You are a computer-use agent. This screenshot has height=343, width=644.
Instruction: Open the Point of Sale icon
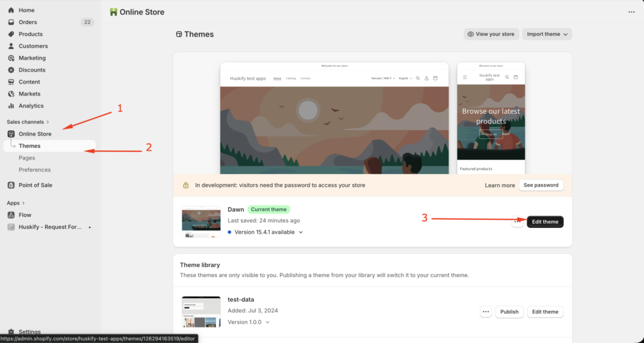11,185
